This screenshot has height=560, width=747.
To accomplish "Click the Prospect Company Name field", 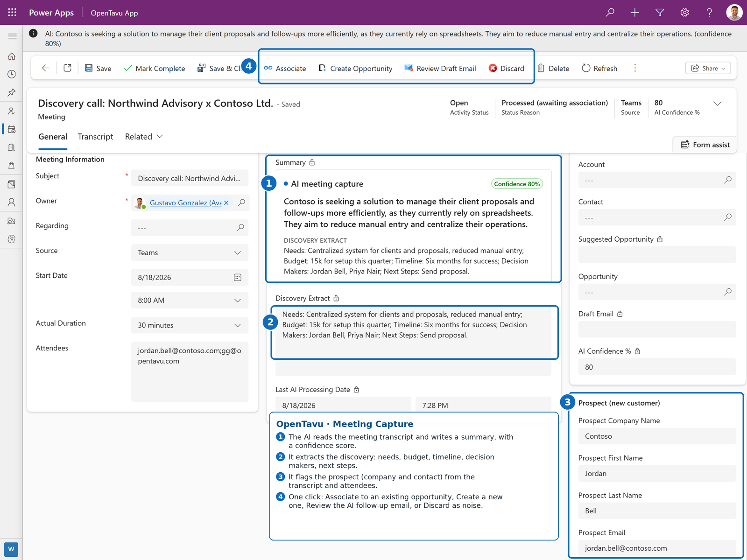I will [657, 436].
